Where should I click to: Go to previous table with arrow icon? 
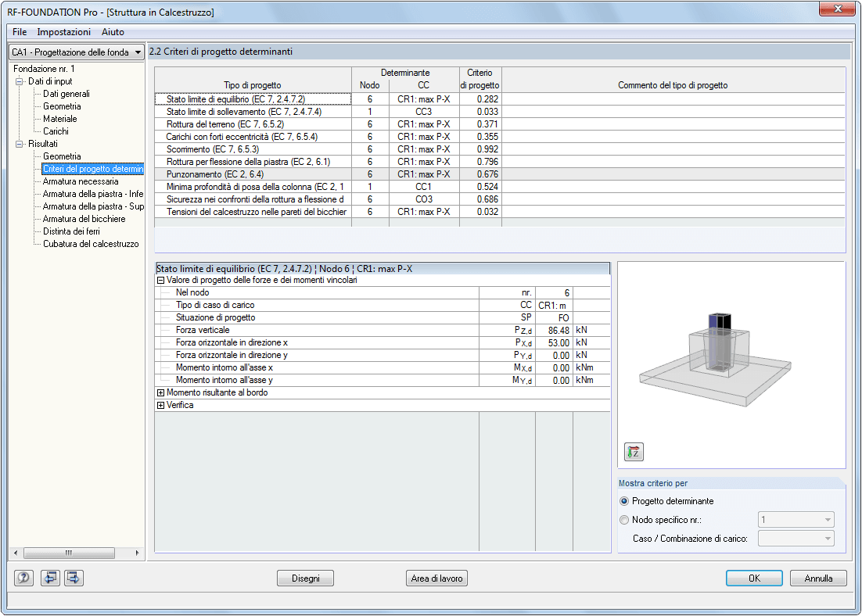[x=50, y=578]
